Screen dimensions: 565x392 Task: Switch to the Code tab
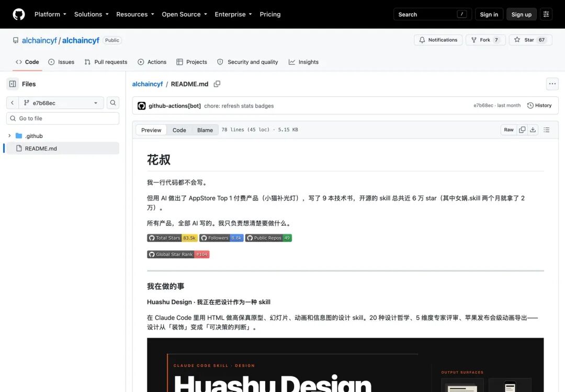pyautogui.click(x=27, y=62)
